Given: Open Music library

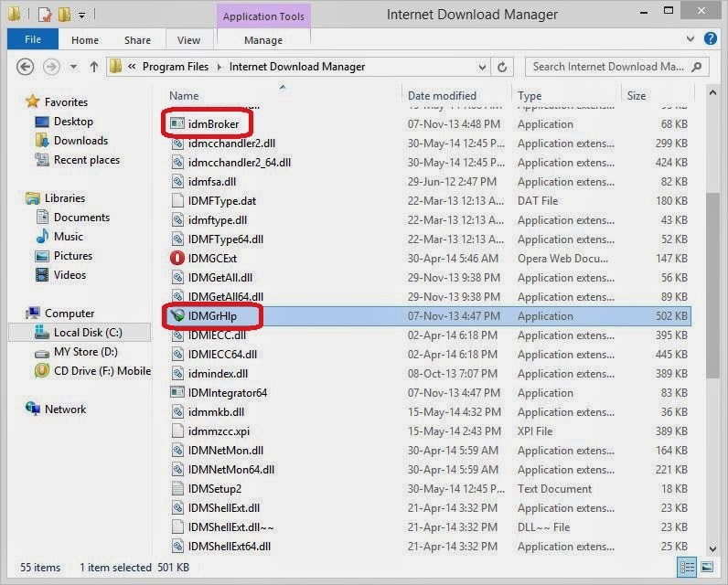Looking at the screenshot, I should [x=69, y=237].
